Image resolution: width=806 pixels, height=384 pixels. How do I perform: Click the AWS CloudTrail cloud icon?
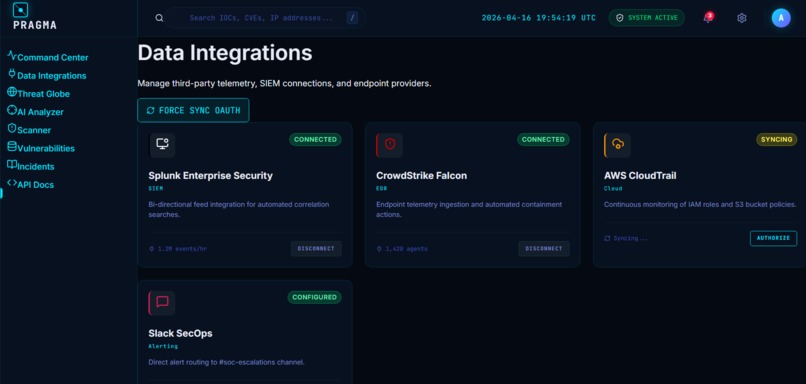click(617, 145)
